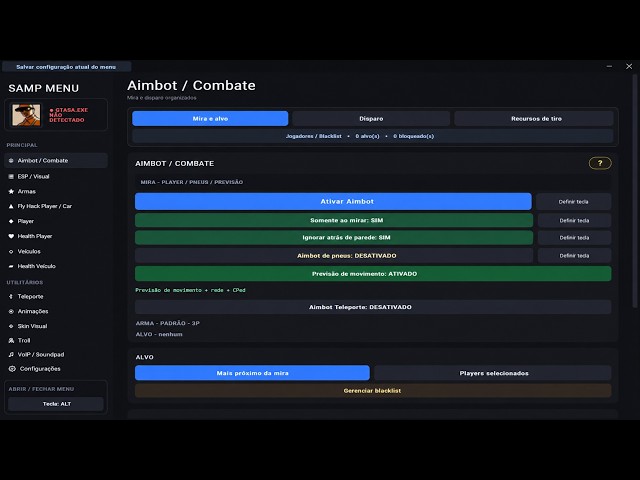This screenshot has height=480, width=640.
Task: Click the Ativar Aimbot button
Action: (x=333, y=202)
